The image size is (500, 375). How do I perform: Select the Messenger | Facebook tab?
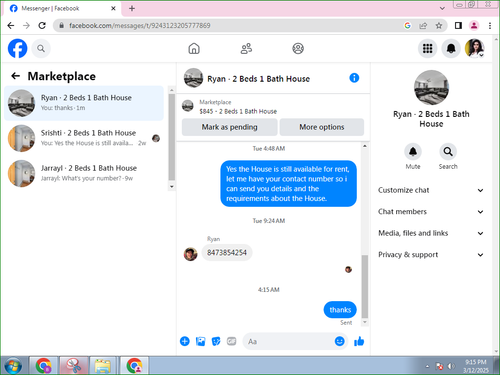[x=62, y=9]
